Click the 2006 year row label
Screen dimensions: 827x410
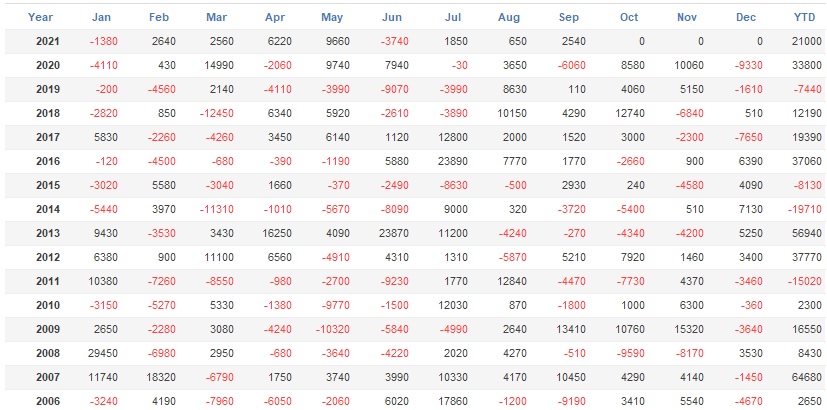click(47, 401)
